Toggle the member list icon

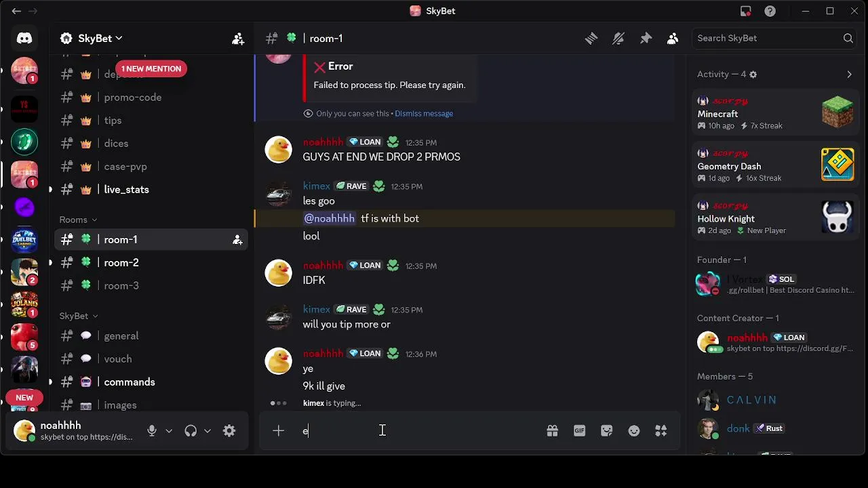[673, 39]
